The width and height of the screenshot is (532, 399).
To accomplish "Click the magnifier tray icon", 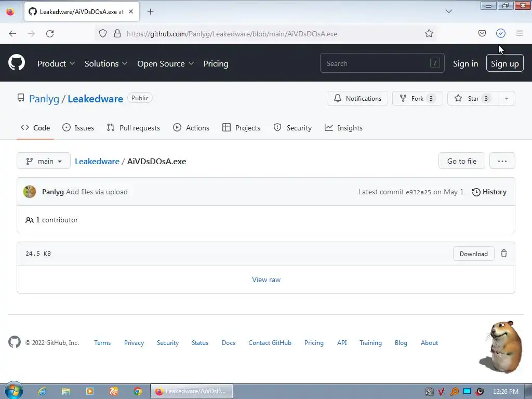I will click(x=454, y=392).
